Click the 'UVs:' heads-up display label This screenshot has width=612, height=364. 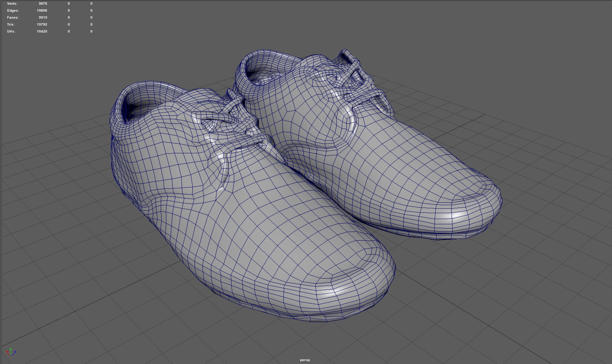(11, 31)
